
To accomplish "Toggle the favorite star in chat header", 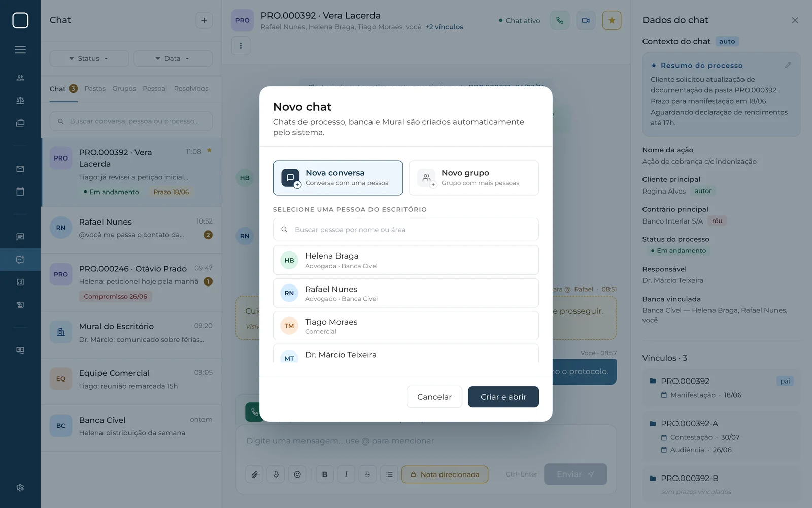I will point(612,20).
